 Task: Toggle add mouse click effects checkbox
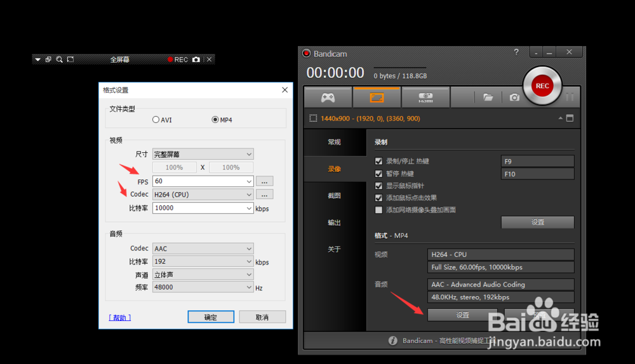click(378, 198)
